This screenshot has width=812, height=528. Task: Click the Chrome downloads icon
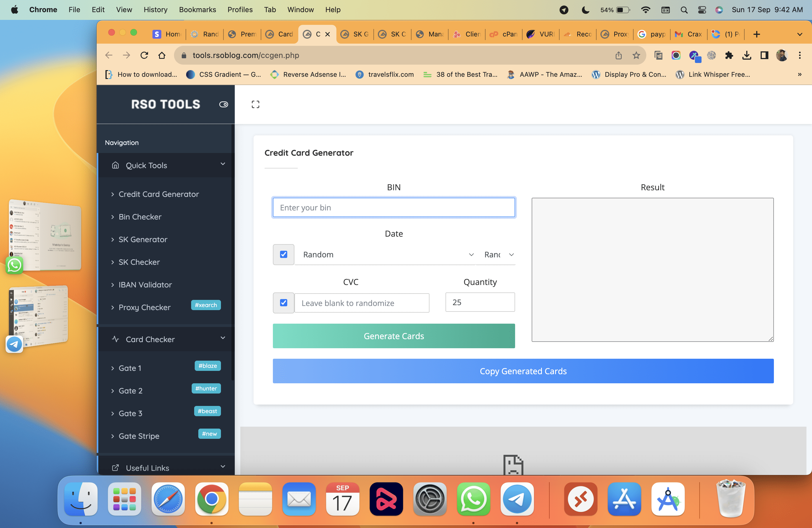point(747,55)
